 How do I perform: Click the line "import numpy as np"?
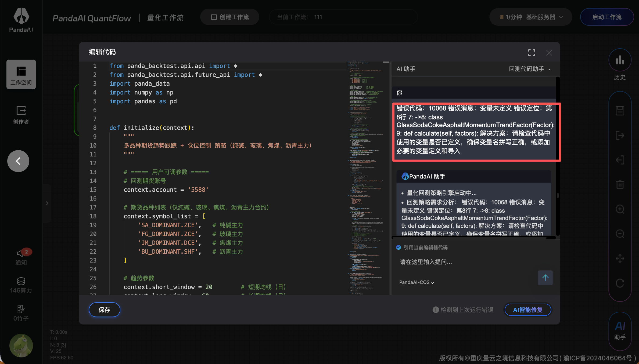(141, 93)
